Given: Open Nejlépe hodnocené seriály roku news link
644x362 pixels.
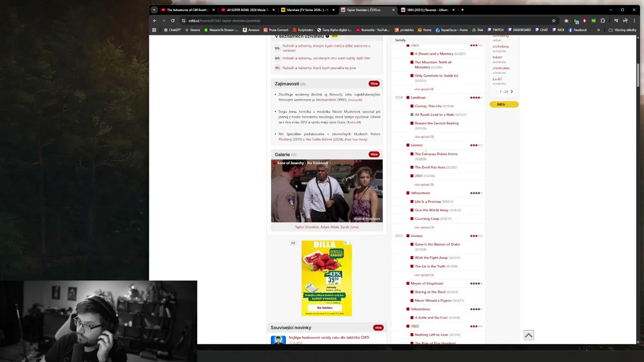Looking at the screenshot, I should point(329,337).
